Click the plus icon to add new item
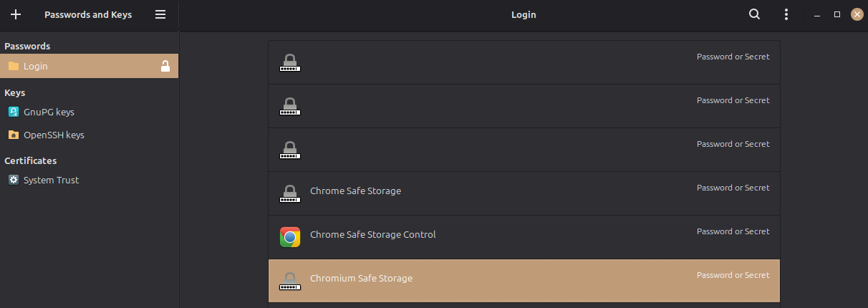868x308 pixels. coord(16,14)
